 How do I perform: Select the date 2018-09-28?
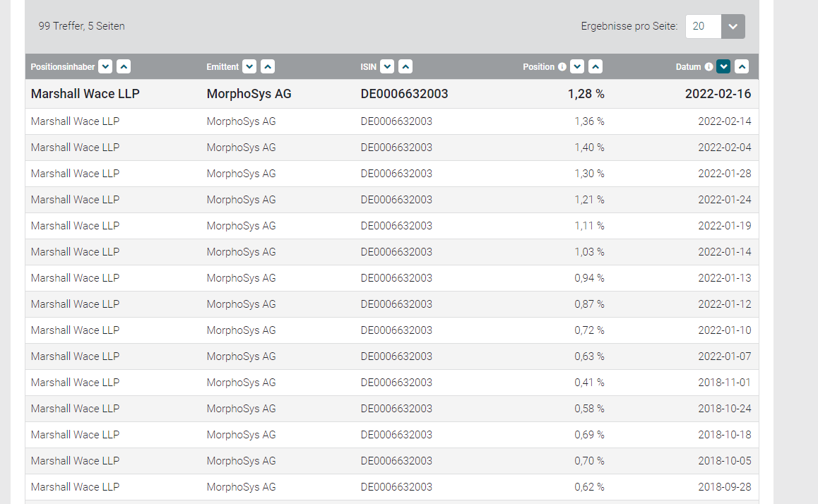725,486
